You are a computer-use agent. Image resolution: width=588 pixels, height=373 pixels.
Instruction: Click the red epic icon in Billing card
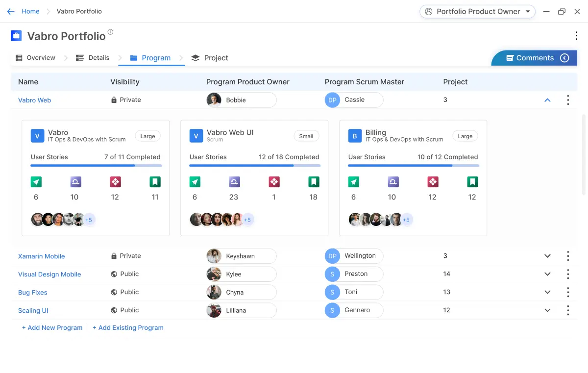(433, 182)
